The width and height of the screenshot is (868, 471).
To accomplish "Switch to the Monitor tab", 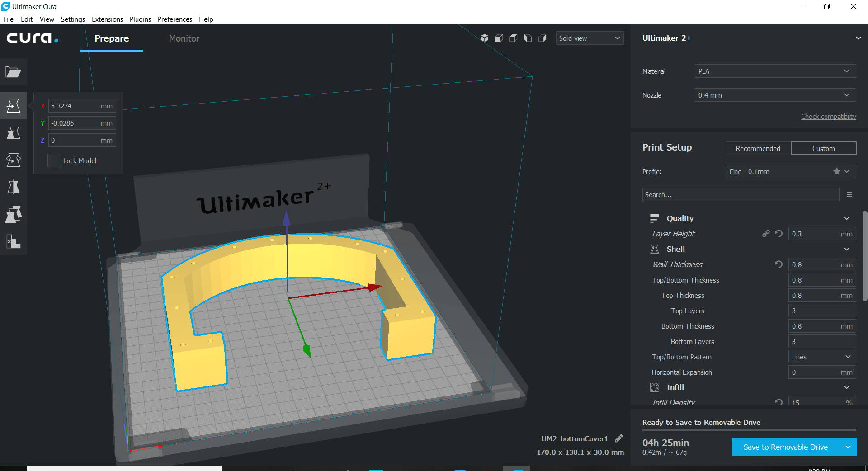I will point(184,38).
